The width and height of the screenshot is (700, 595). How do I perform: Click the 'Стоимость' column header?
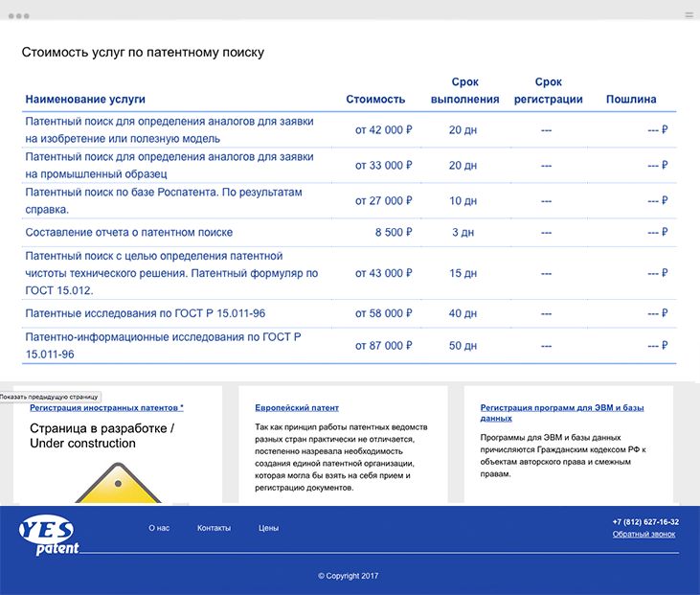pyautogui.click(x=375, y=100)
